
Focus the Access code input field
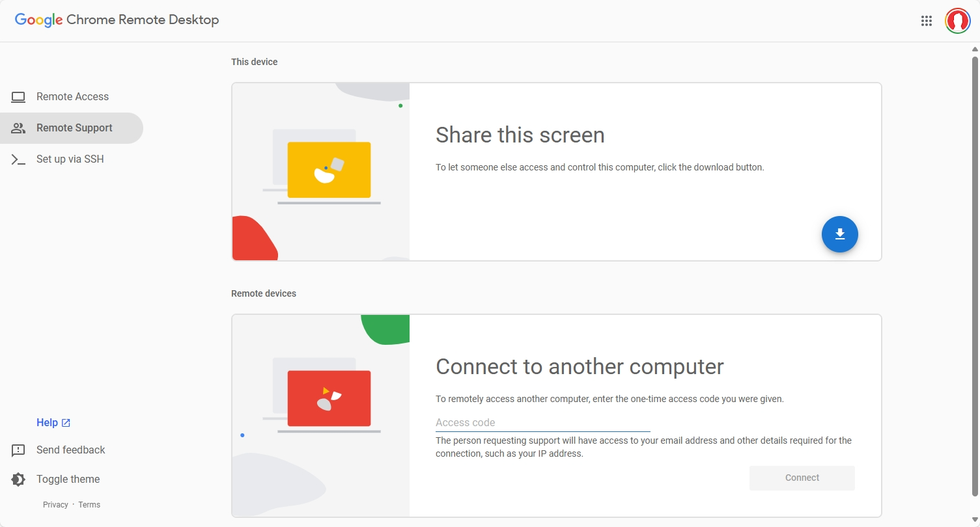(x=543, y=423)
